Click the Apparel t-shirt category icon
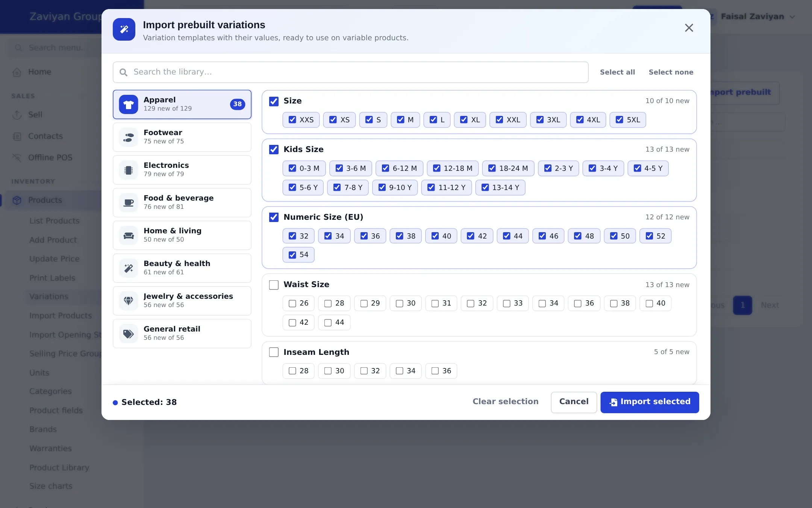The image size is (812, 508). [x=129, y=104]
